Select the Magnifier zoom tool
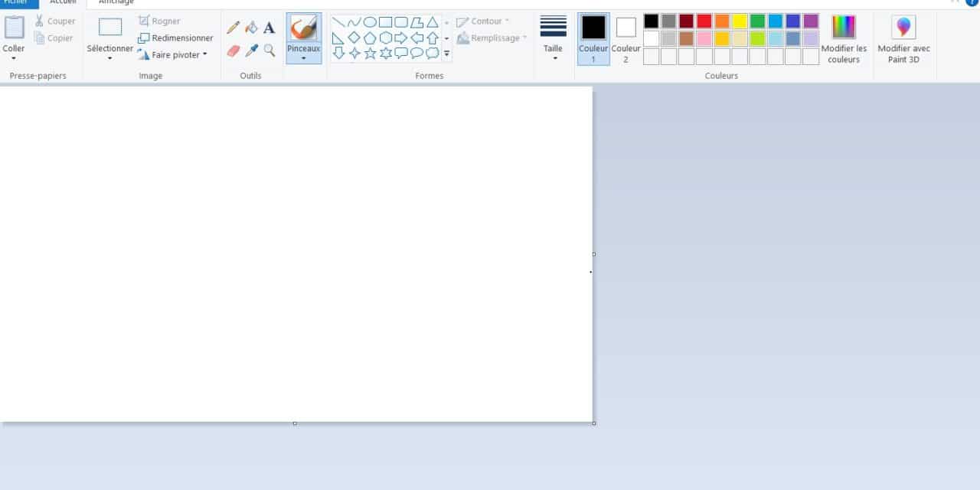980x490 pixels. (x=269, y=51)
